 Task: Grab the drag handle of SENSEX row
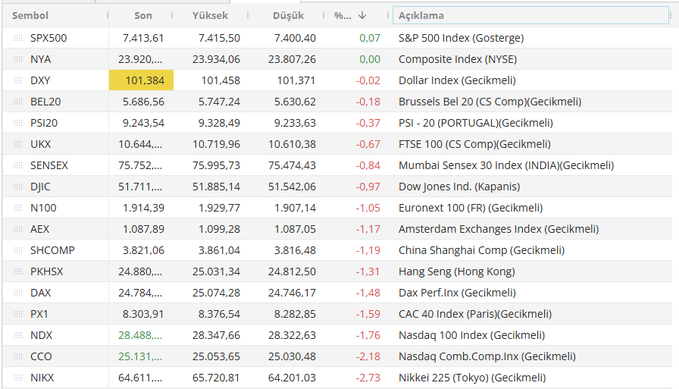click(x=18, y=165)
